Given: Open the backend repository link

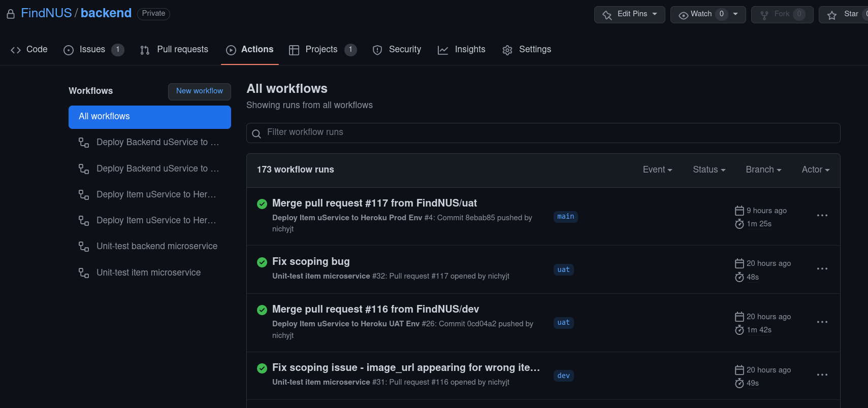Looking at the screenshot, I should tap(106, 13).
